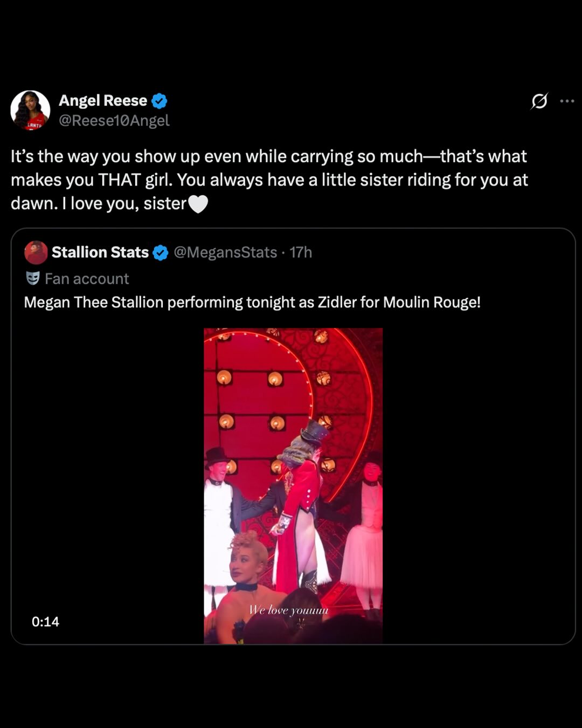Open the three-dot more options menu
Image resolution: width=582 pixels, height=728 pixels.
pos(567,101)
